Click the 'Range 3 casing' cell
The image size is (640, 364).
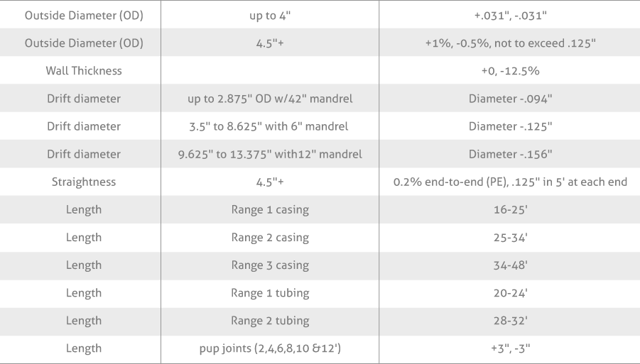click(270, 265)
